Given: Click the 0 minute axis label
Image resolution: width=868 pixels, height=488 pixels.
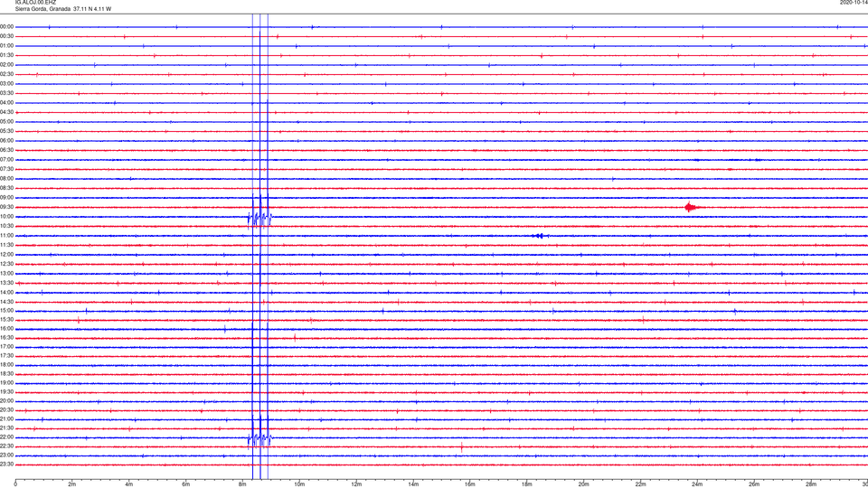Looking at the screenshot, I should (x=15, y=484).
